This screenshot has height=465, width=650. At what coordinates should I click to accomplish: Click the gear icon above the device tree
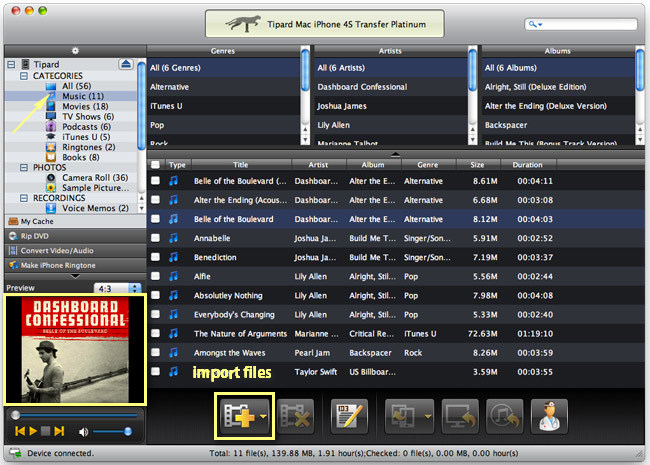[75, 51]
